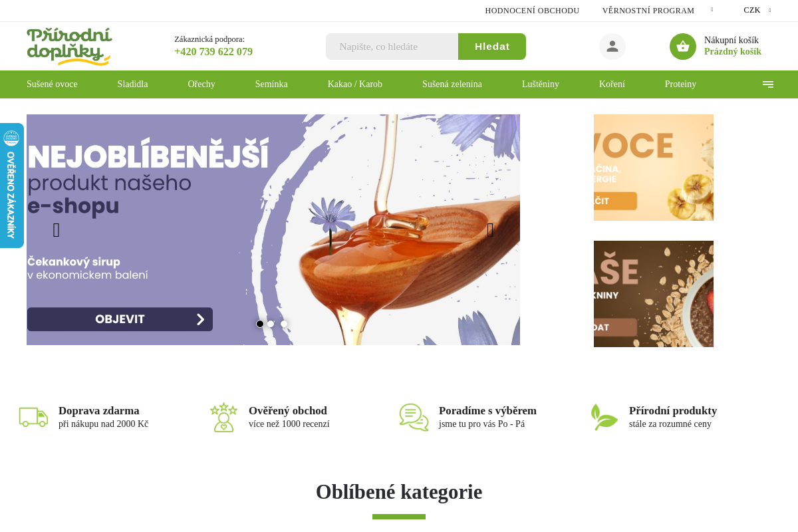Click the Objevit banner button
The image size is (798, 532).
[120, 319]
